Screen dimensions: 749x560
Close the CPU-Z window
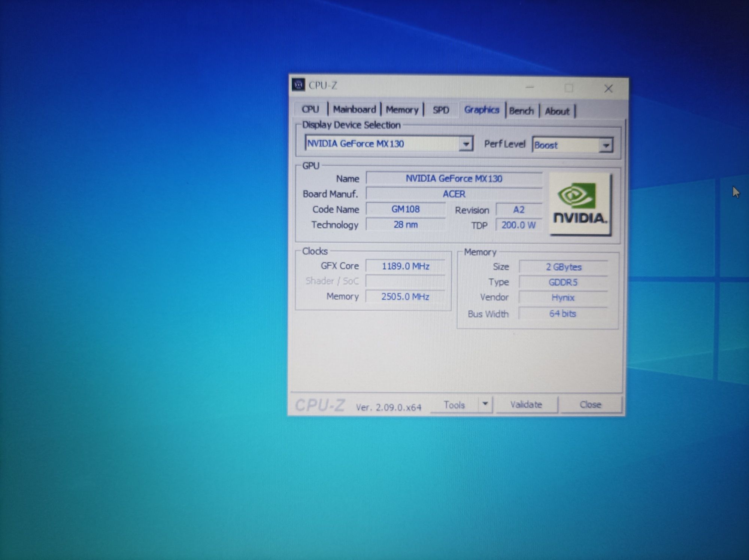pos(608,89)
